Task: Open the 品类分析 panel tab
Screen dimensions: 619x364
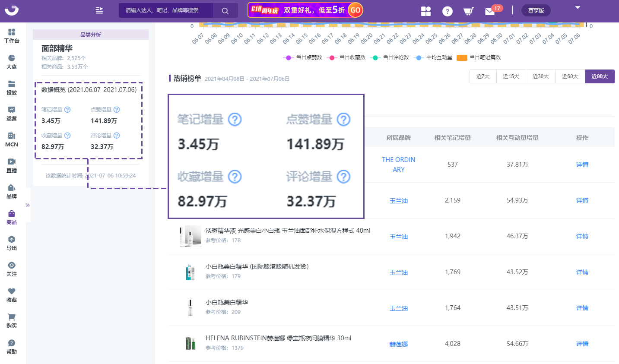Action: [x=91, y=35]
